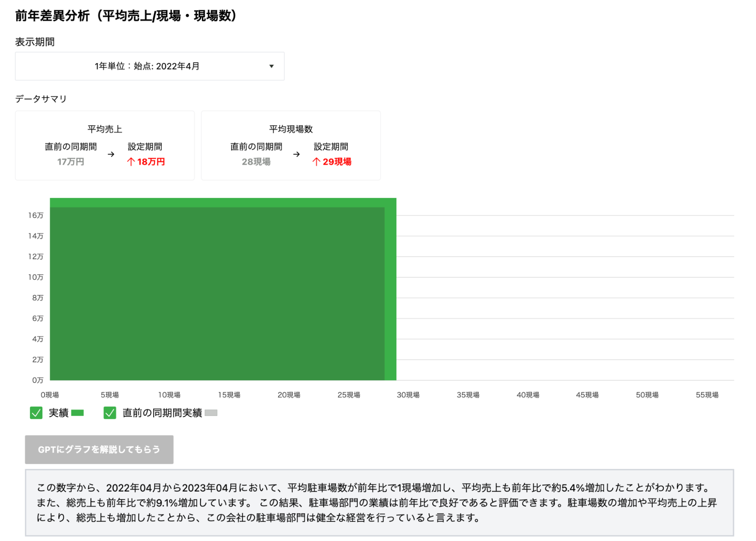Click the right arrow in 平均売上 card

111,154
